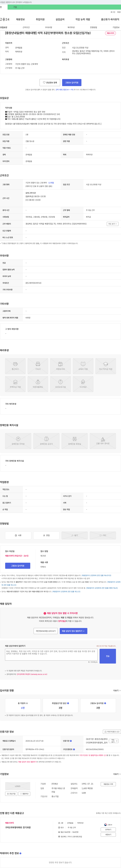The height and width of the screenshot is (868, 121).
Task: Click the 6명 total applicants count
Action: (x=23, y=708)
